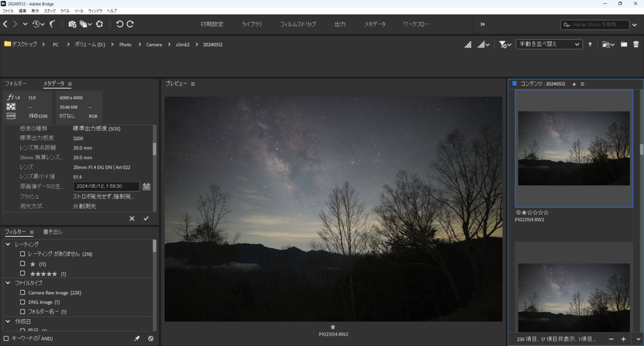Switch to the 書き出し tab
Viewport: 644px width, 346px height.
[53, 232]
